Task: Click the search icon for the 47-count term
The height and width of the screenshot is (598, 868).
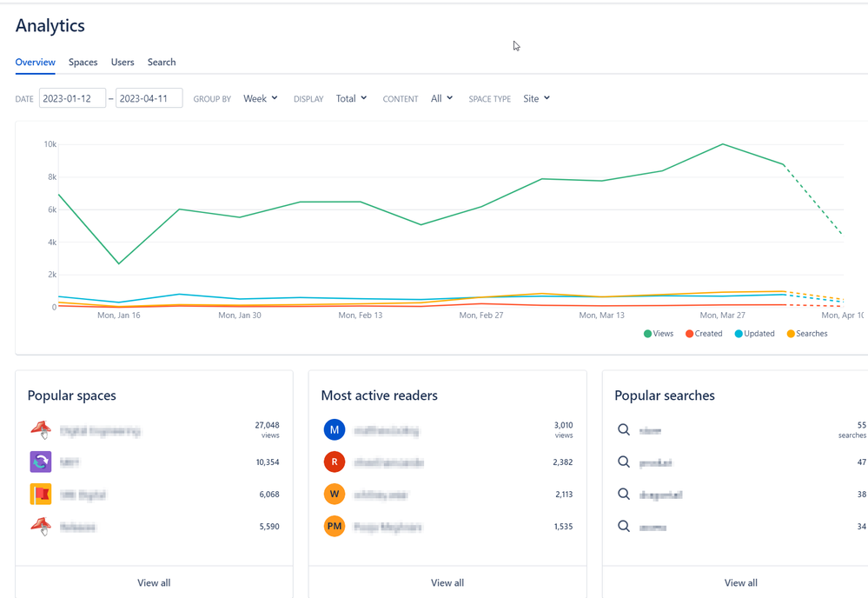Action: (x=624, y=462)
